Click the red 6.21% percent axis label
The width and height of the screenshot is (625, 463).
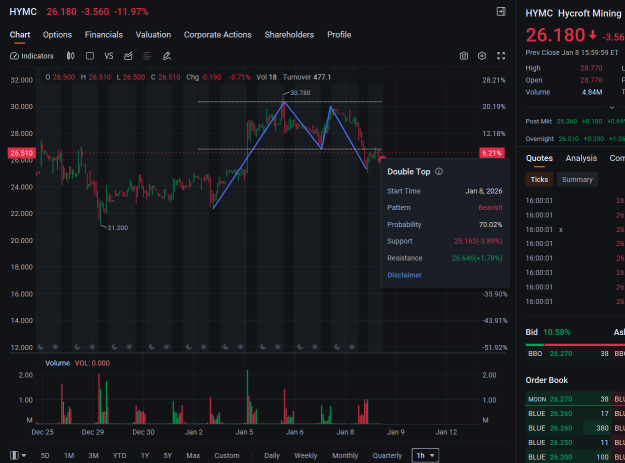491,153
